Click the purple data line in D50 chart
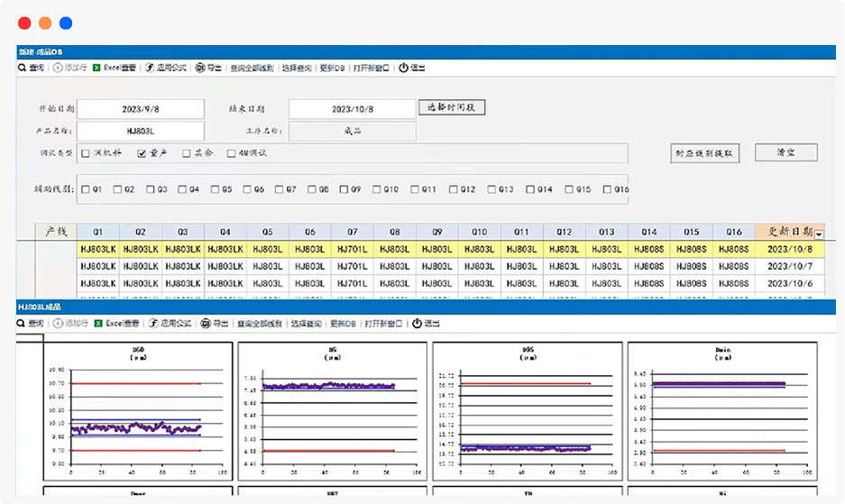The width and height of the screenshot is (845, 504). (x=135, y=427)
